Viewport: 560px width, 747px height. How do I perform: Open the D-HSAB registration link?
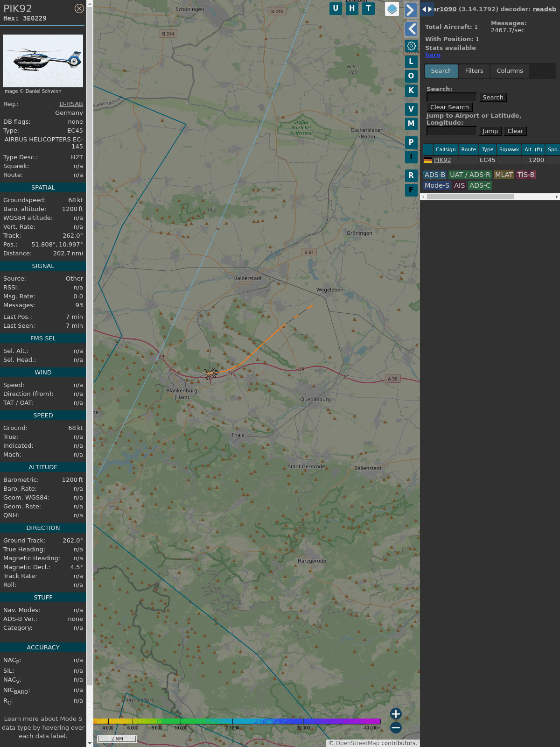[71, 104]
